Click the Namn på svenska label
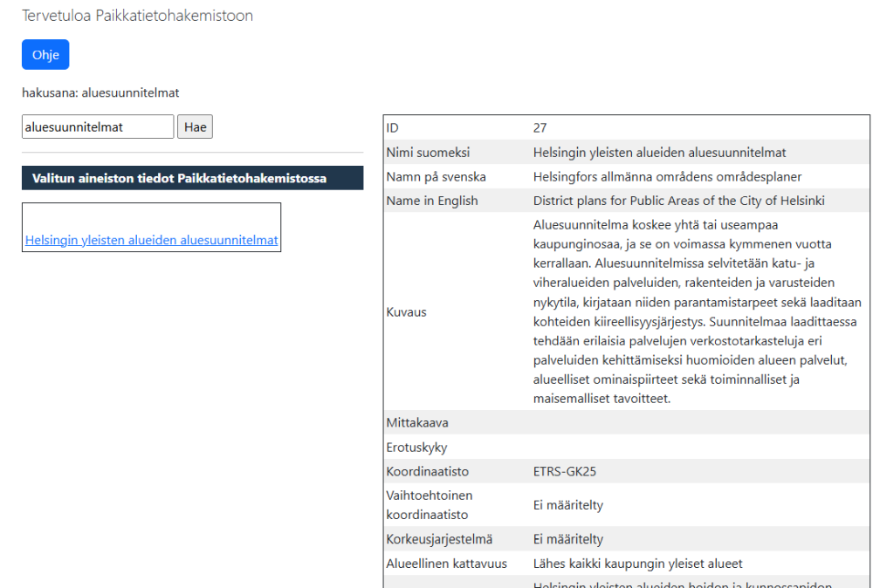The width and height of the screenshot is (873, 588). (x=436, y=177)
